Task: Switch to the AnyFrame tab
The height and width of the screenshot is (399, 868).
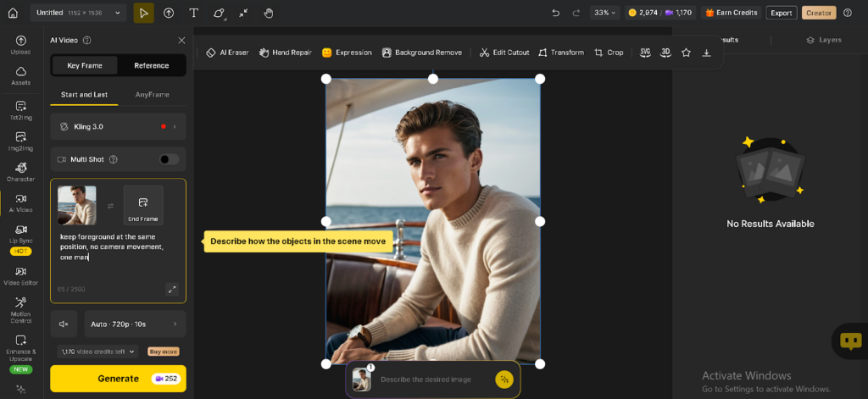Action: coord(153,94)
